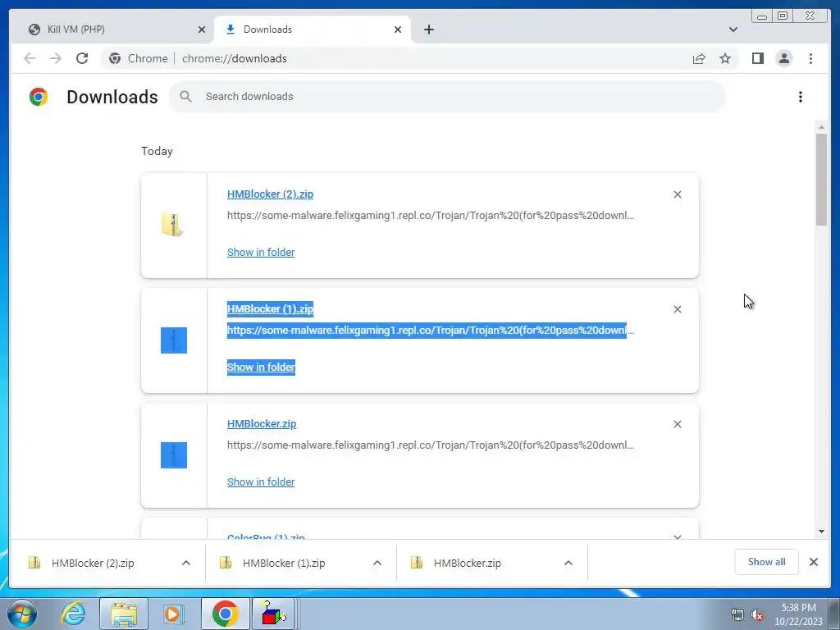Image resolution: width=840 pixels, height=630 pixels.
Task: Click the file icon of HMBlocker.zip card
Action: [174, 454]
